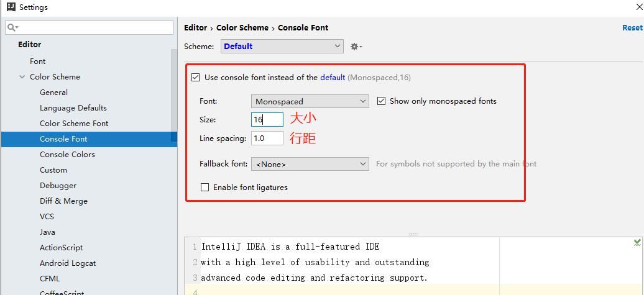The width and height of the screenshot is (644, 295).
Task: Select ActionScript tree item
Action: coord(61,248)
